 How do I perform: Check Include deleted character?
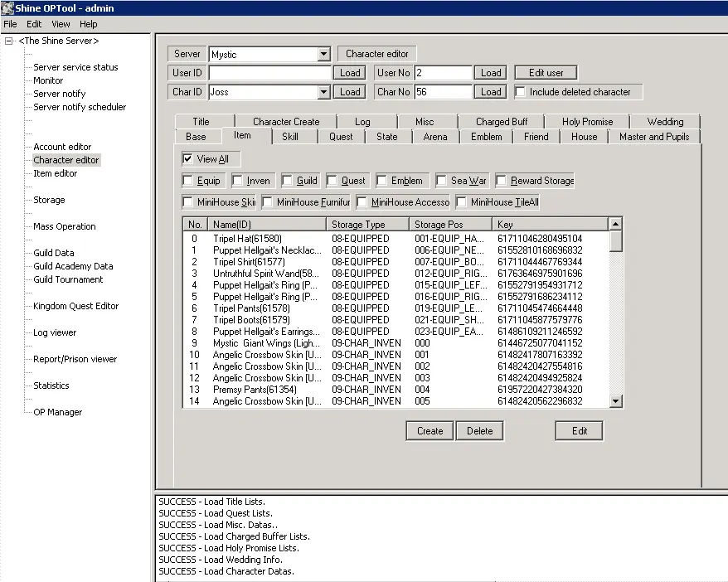(521, 92)
